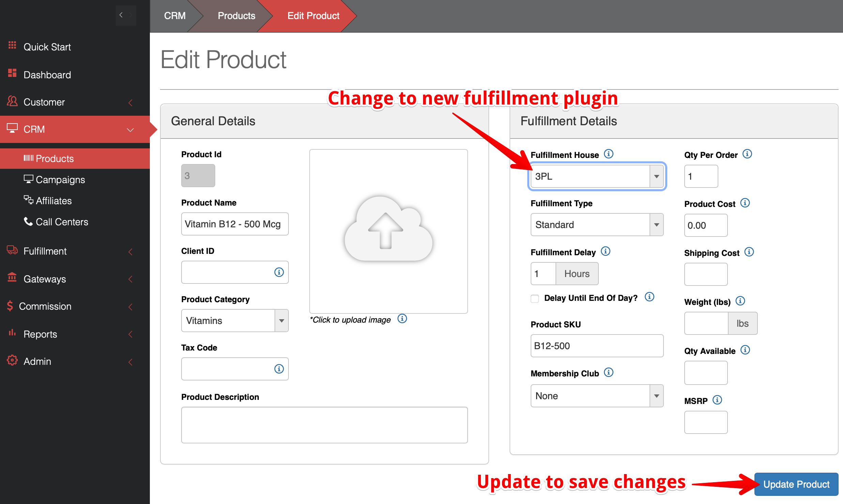Click the Membership Club info icon
The image size is (843, 504).
(609, 373)
